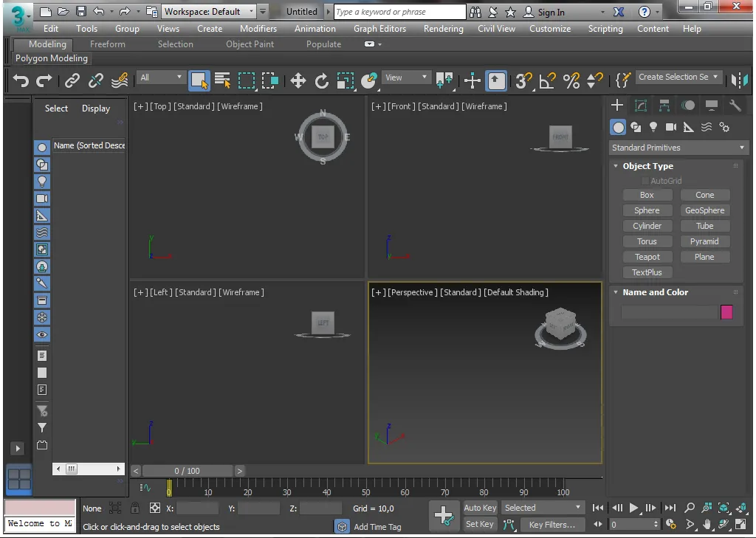This screenshot has height=538, width=756.
Task: Switch to the Object Paint ribbon tab
Action: [250, 44]
